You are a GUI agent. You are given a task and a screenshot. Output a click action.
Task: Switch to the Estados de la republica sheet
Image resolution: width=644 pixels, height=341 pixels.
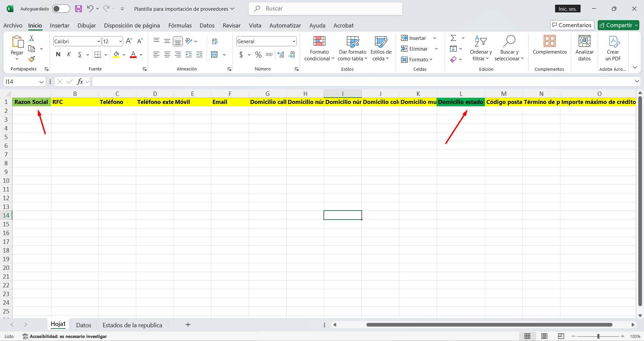132,325
